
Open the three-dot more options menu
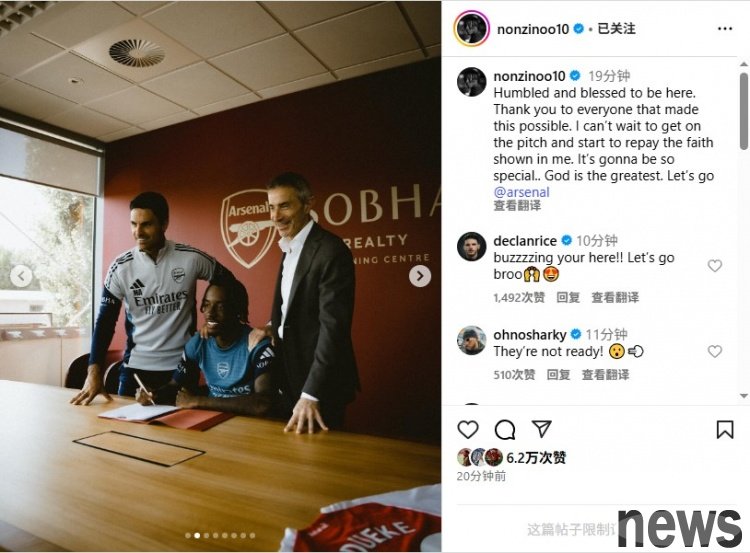click(x=725, y=29)
